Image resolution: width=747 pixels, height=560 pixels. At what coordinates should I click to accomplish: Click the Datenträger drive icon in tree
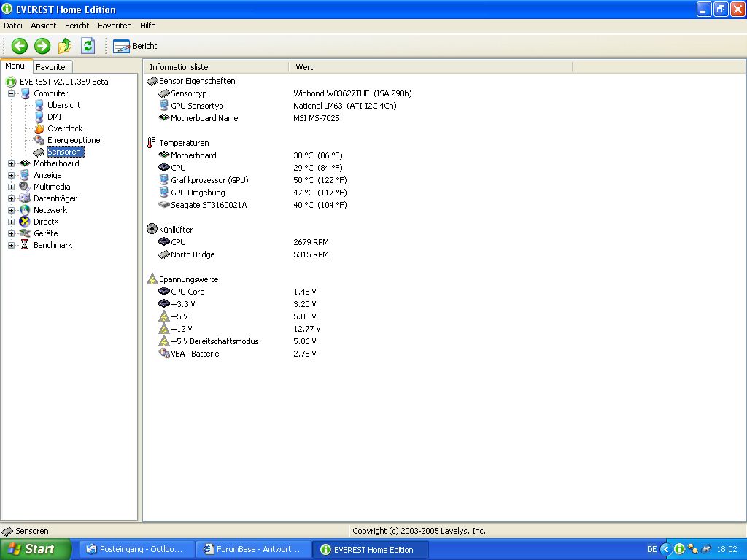point(25,198)
